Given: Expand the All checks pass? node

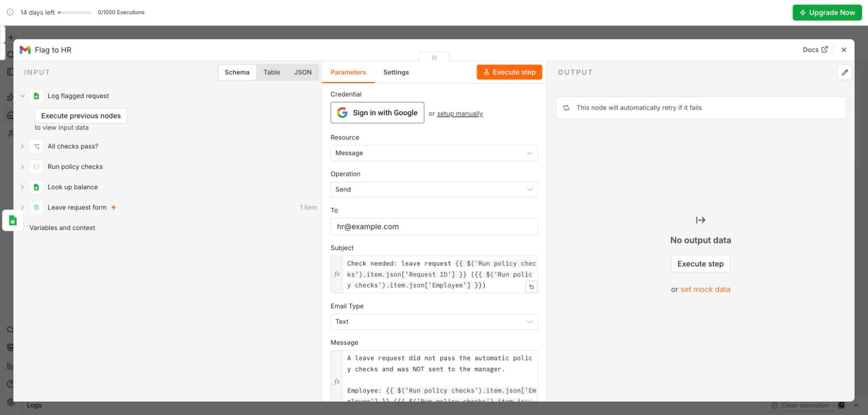Looking at the screenshot, I should tap(23, 146).
